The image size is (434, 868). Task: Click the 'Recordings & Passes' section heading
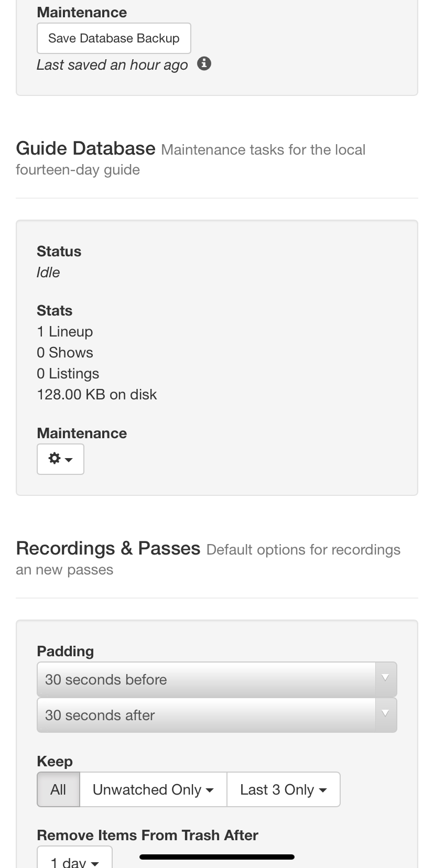click(x=108, y=548)
